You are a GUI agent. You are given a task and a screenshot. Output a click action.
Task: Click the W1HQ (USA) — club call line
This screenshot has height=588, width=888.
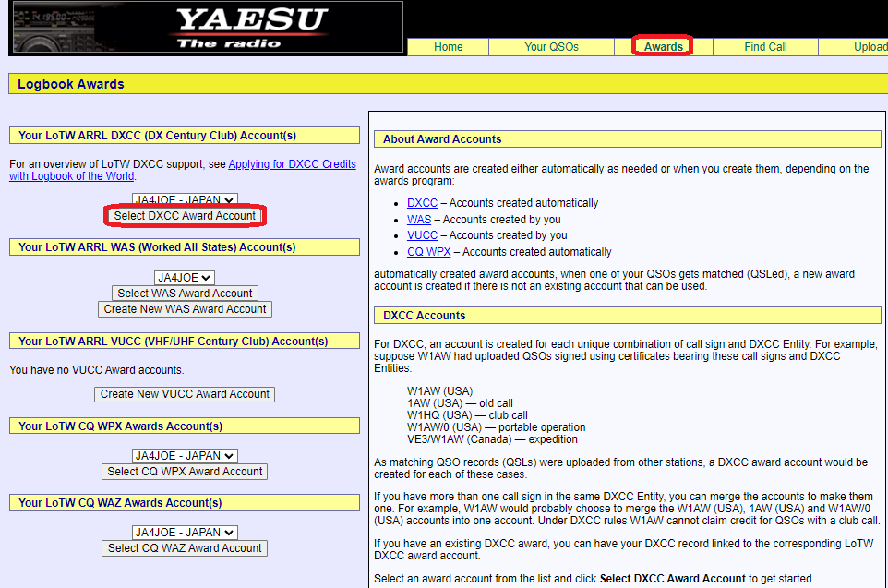[467, 415]
